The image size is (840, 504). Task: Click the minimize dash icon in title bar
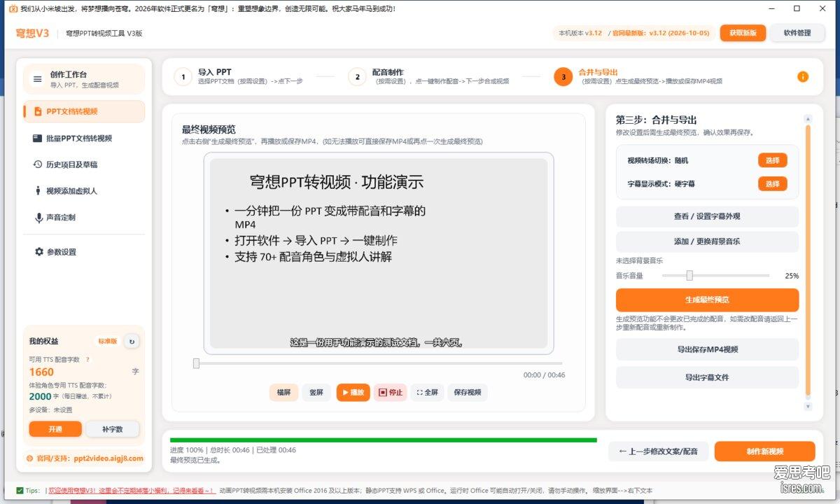click(x=772, y=9)
